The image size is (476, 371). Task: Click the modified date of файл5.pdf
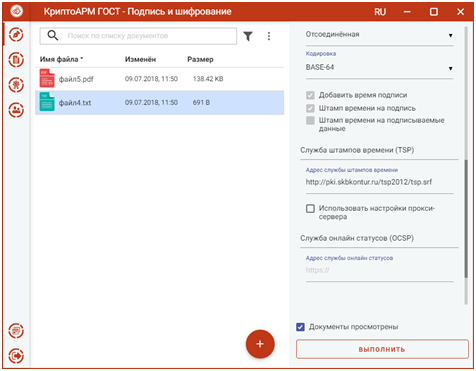[x=151, y=79]
